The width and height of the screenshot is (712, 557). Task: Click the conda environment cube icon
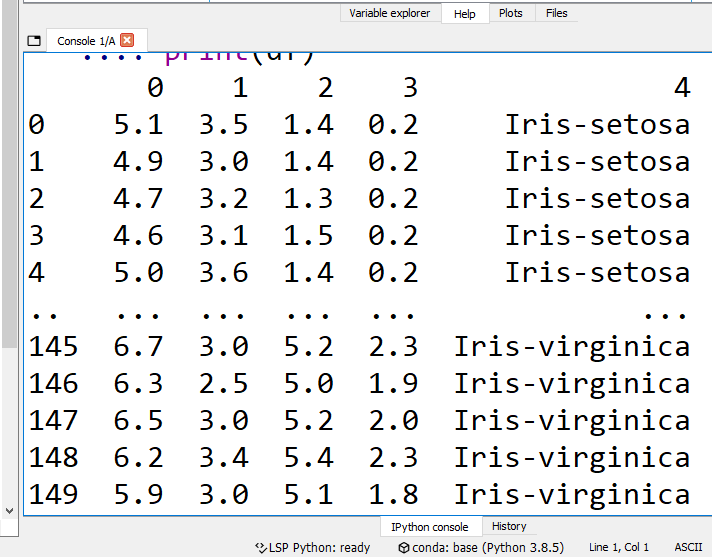click(403, 547)
